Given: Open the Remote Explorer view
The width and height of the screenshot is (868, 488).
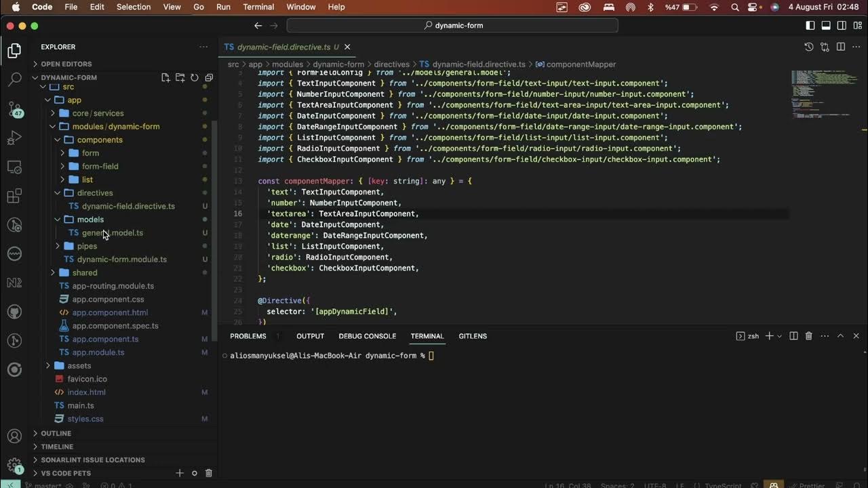Looking at the screenshot, I should click(x=14, y=167).
